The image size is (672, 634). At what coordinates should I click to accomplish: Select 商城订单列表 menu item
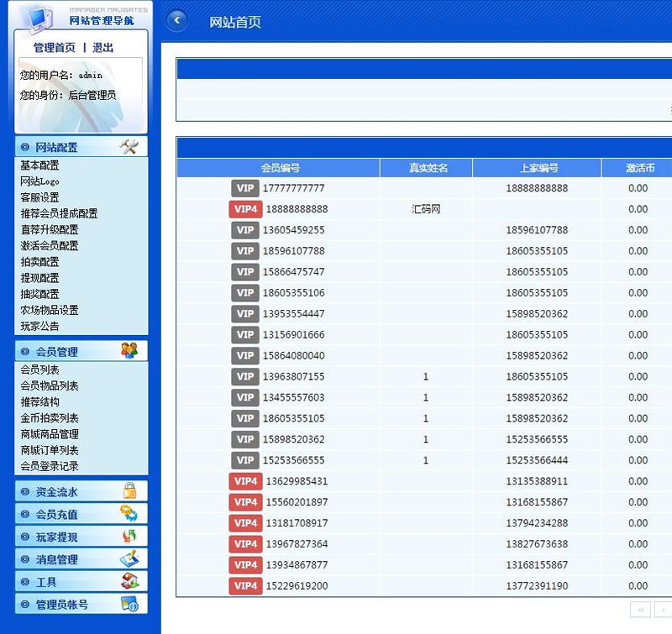tap(50, 450)
